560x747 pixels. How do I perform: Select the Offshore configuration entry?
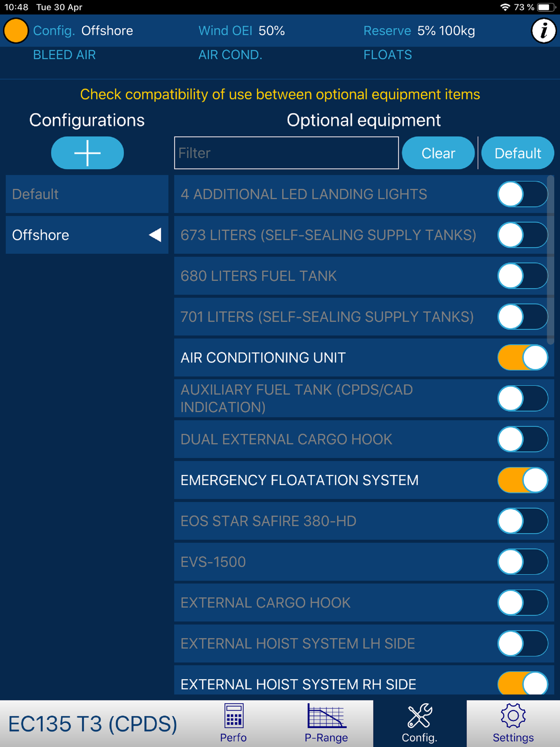68,235
